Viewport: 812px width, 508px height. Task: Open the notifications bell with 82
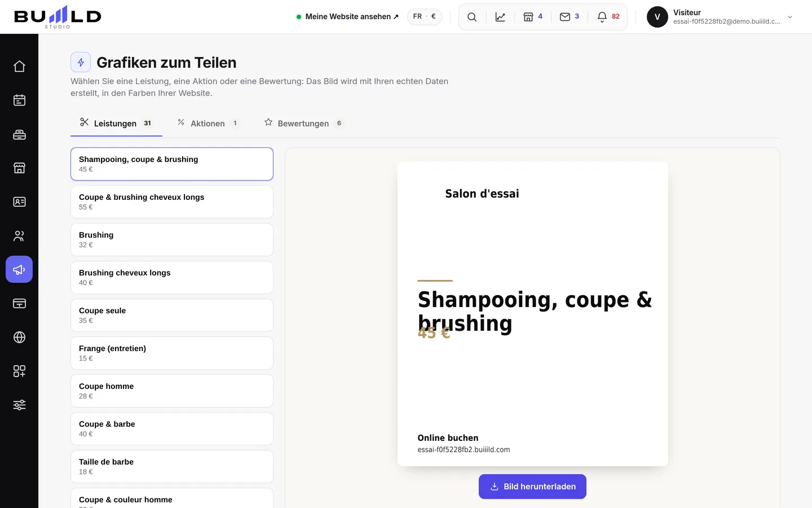(608, 17)
